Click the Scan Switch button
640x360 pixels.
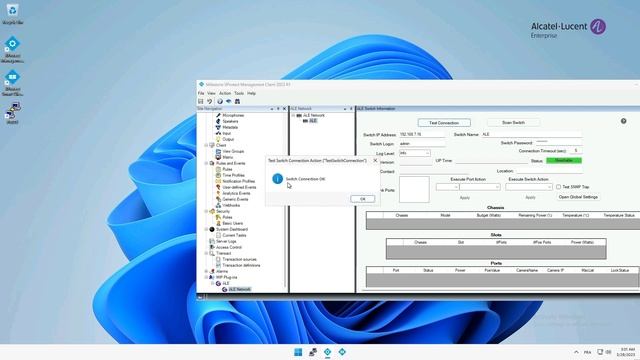point(513,122)
